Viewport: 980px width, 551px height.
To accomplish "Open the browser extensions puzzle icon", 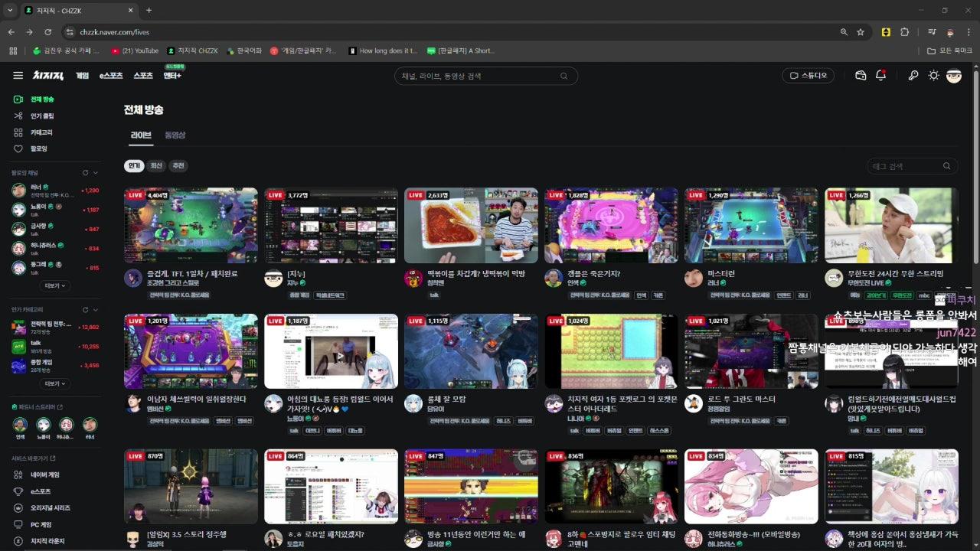I will click(x=904, y=32).
